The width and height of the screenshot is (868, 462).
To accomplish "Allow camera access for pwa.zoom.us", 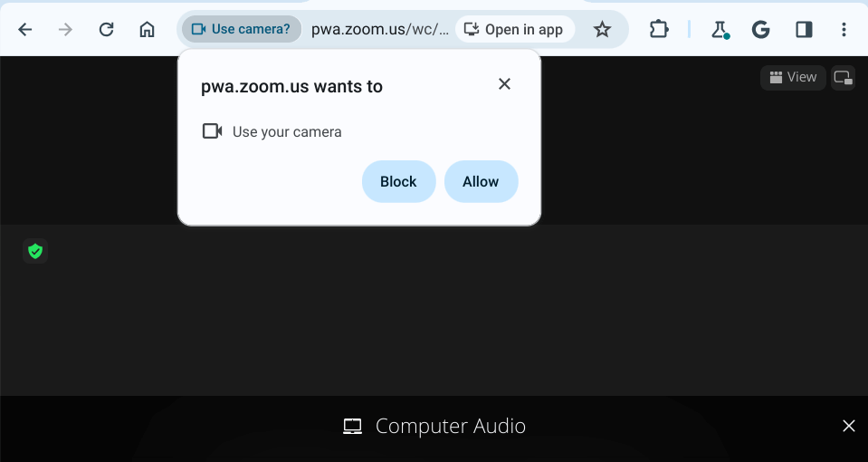I will 481,181.
